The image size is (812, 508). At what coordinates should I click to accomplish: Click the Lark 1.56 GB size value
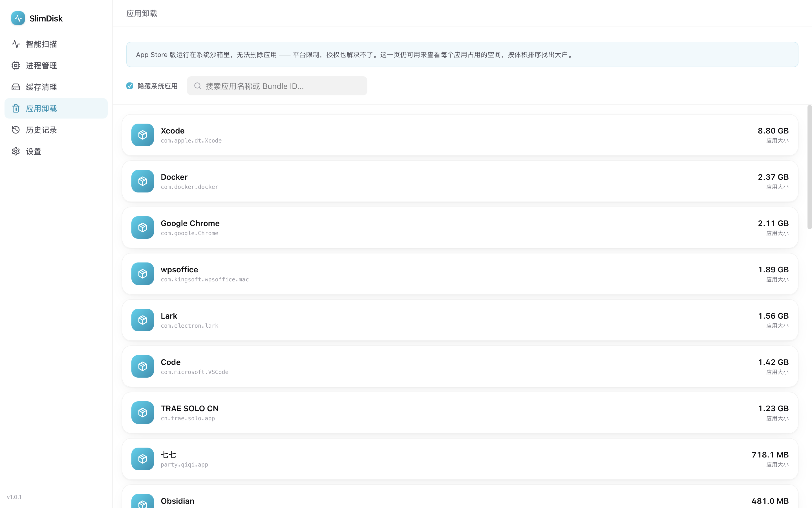[x=773, y=316]
